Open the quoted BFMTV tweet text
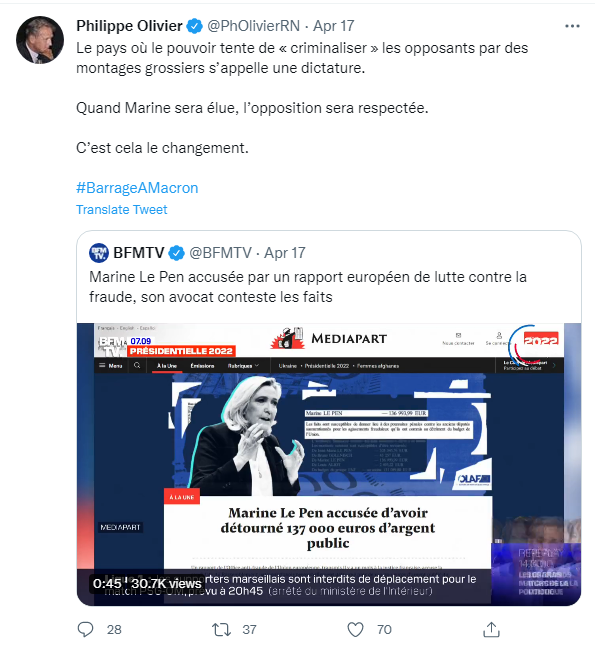The height and width of the screenshot is (648, 595). (x=308, y=287)
